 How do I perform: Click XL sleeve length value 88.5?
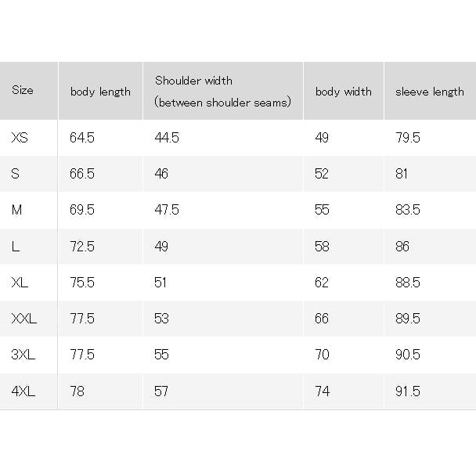(408, 283)
